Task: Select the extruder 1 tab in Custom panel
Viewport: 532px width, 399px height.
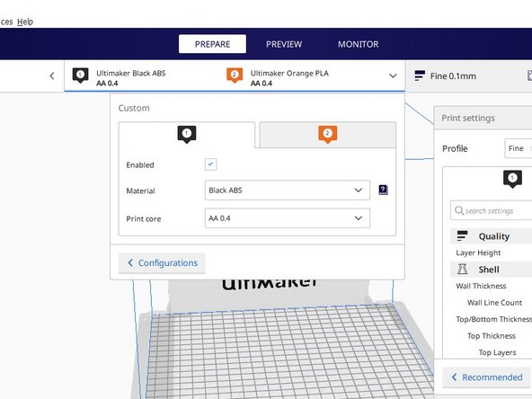Action: click(187, 135)
